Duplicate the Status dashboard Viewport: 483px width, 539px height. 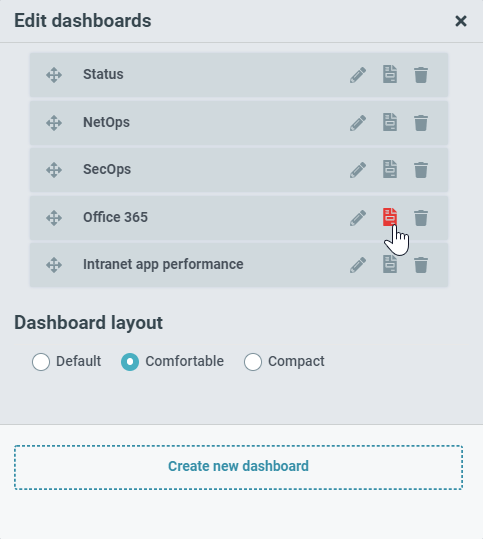(390, 74)
